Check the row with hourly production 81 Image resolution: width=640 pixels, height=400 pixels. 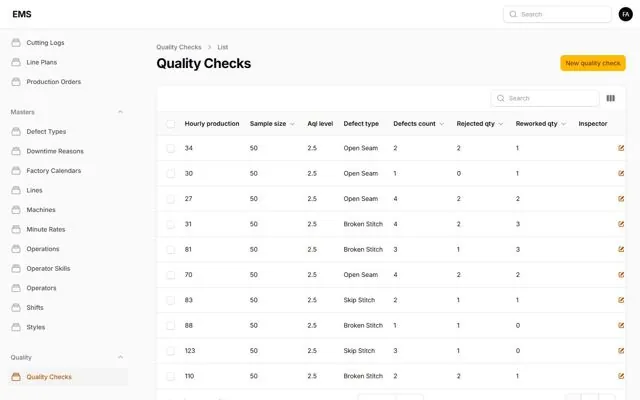(171, 249)
